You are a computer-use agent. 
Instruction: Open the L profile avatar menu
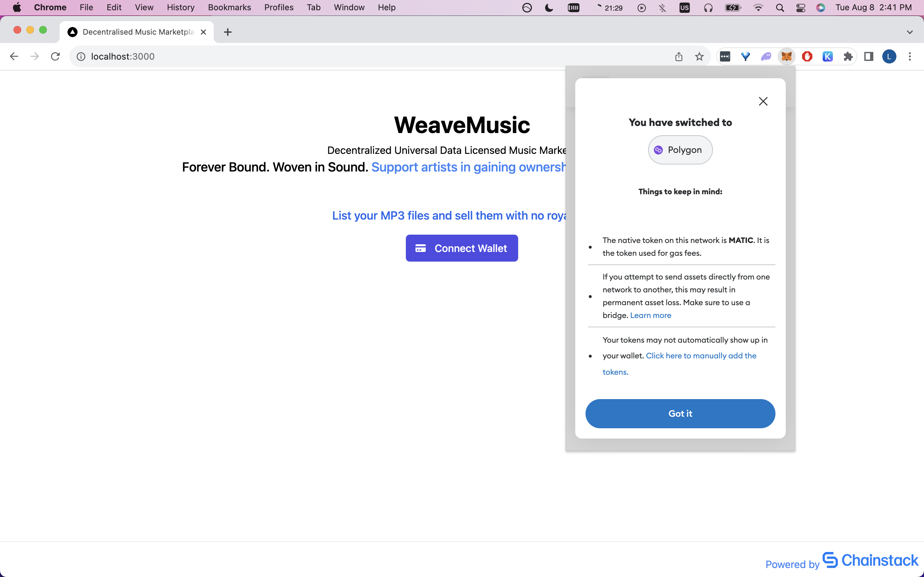tap(889, 56)
